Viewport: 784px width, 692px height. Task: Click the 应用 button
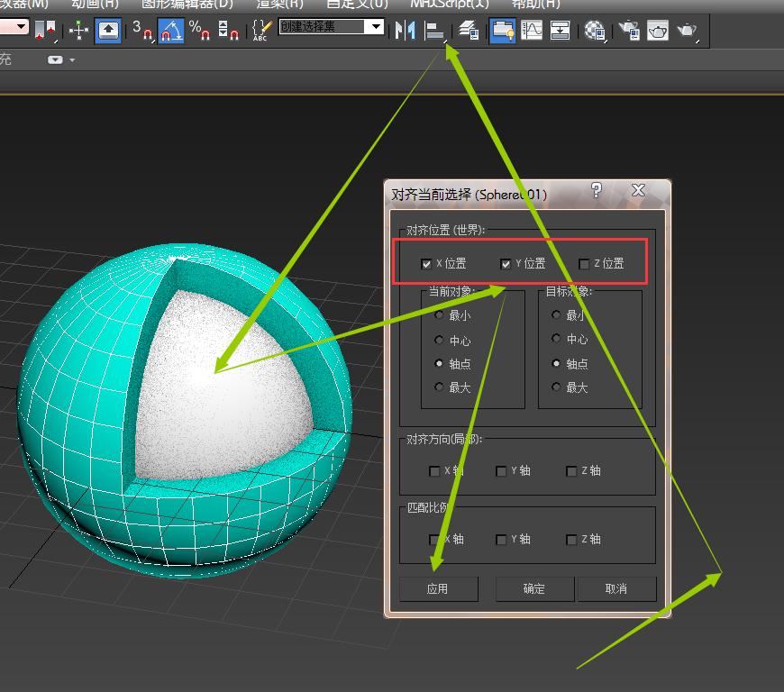tap(437, 588)
